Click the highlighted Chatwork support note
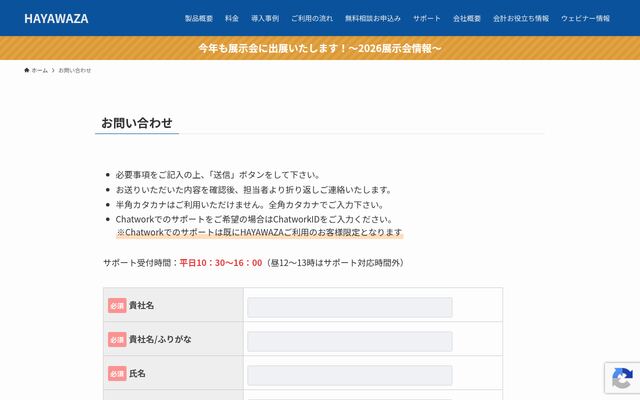This screenshot has height=400, width=640. pos(260,232)
